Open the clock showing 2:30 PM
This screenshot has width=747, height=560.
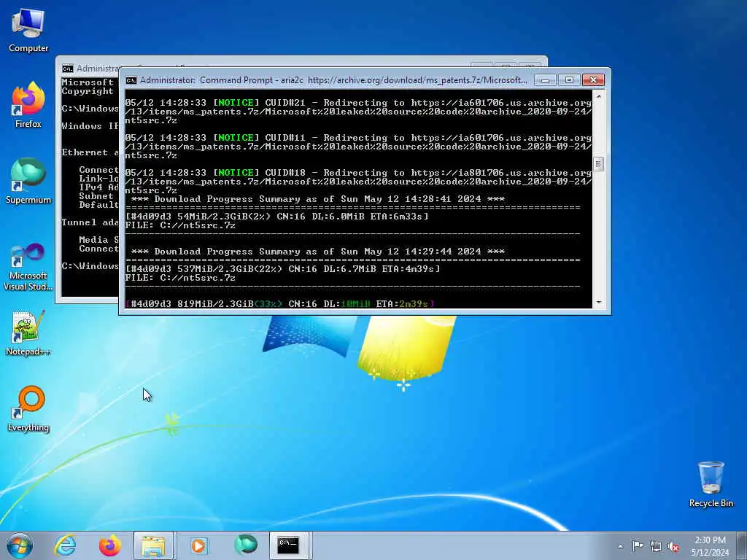(710, 546)
